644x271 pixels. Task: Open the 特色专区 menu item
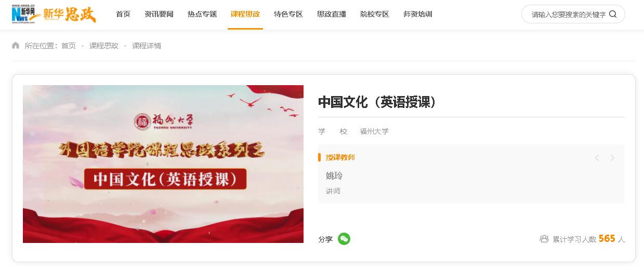288,14
